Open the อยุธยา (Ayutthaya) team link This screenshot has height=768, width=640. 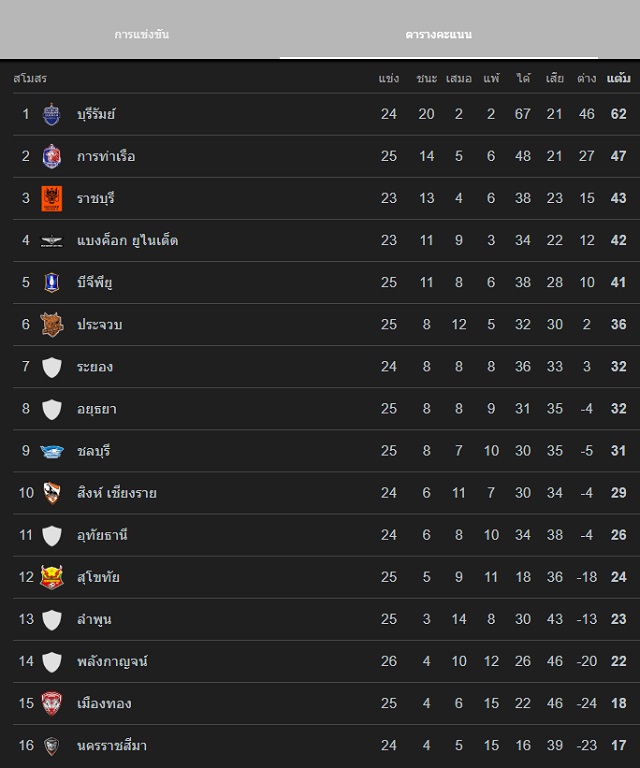(97, 409)
